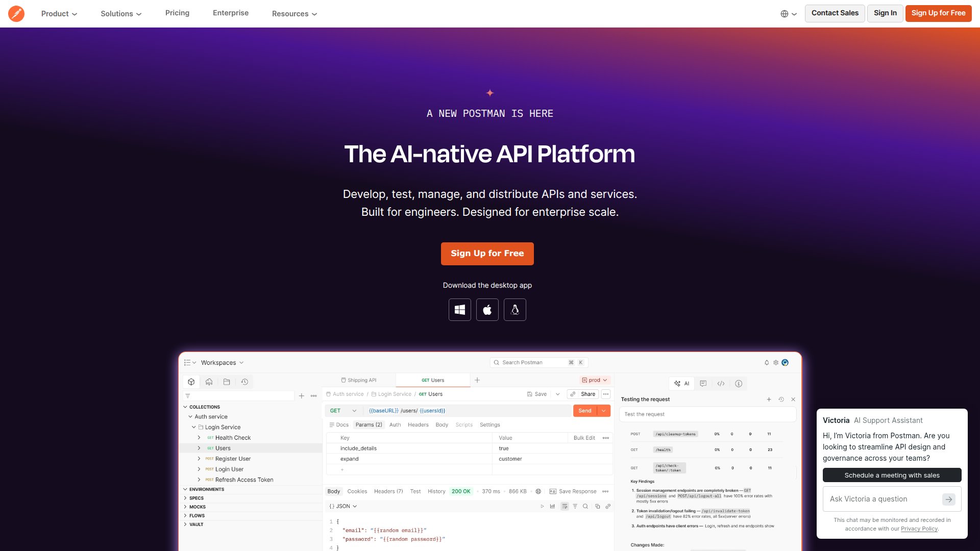Open the Privacy Policy link
The width and height of the screenshot is (980, 551).
point(919,529)
